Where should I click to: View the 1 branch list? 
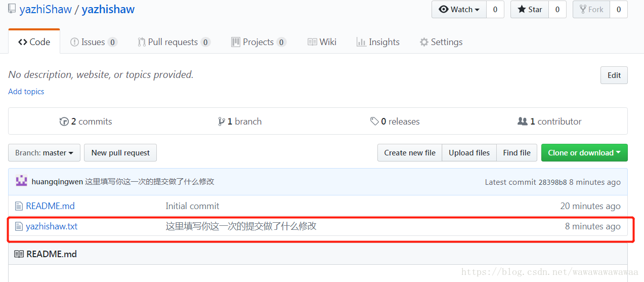[240, 122]
